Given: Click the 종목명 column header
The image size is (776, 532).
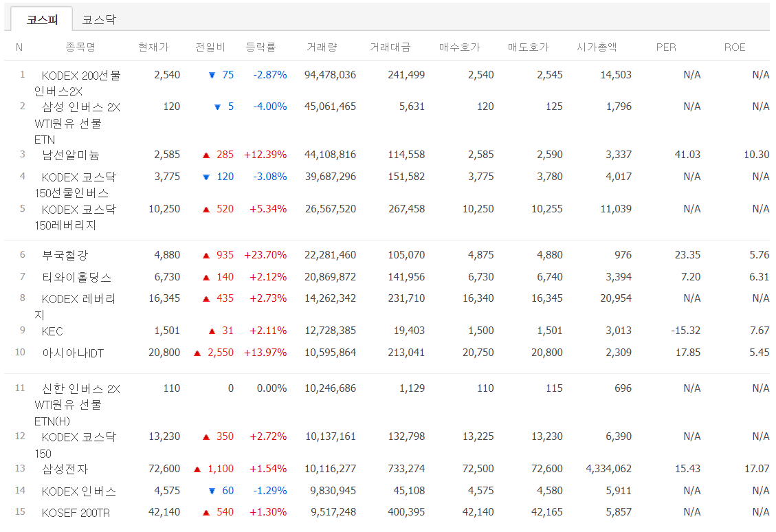Looking at the screenshot, I should pos(80,47).
